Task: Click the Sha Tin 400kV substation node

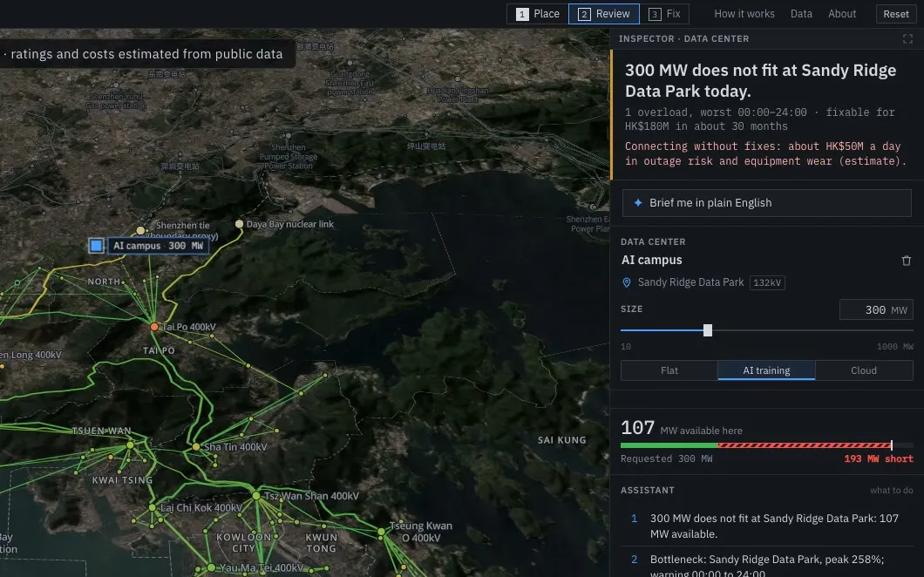Action: tap(196, 447)
